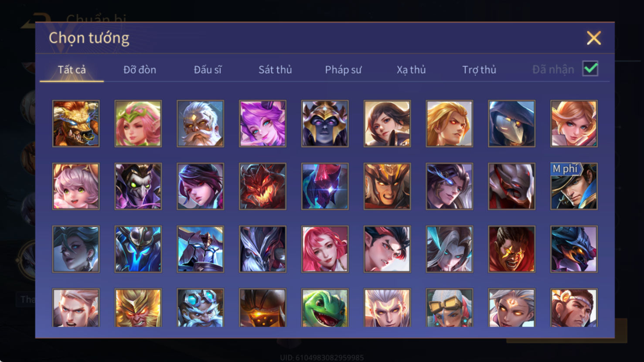Choose the green chameleon hero portrait
This screenshot has height=362, width=644.
point(325,308)
